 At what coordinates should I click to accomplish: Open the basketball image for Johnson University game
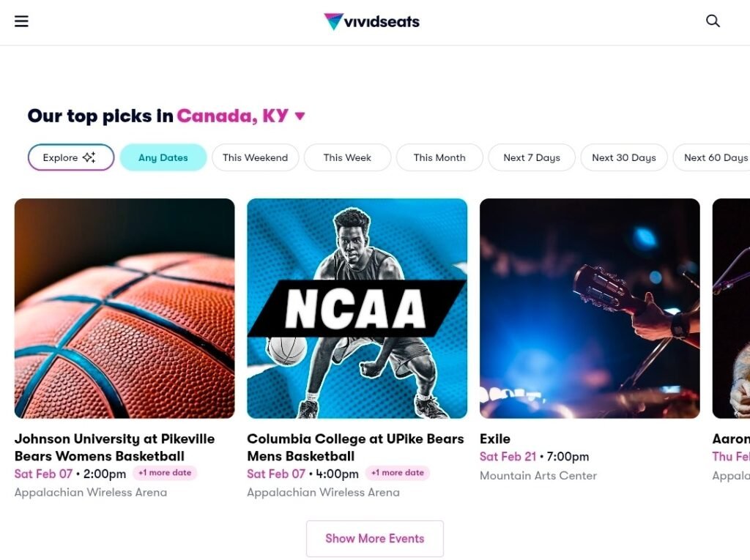(x=125, y=308)
